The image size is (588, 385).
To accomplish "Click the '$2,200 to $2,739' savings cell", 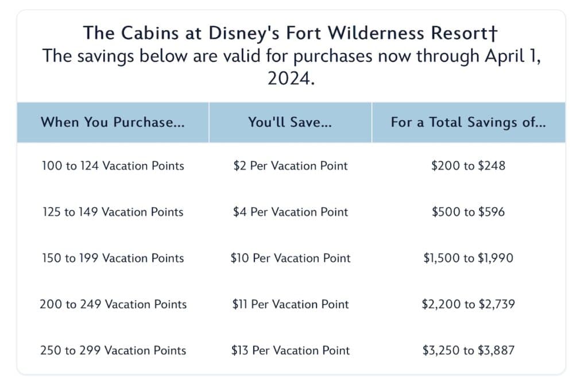I will [469, 304].
